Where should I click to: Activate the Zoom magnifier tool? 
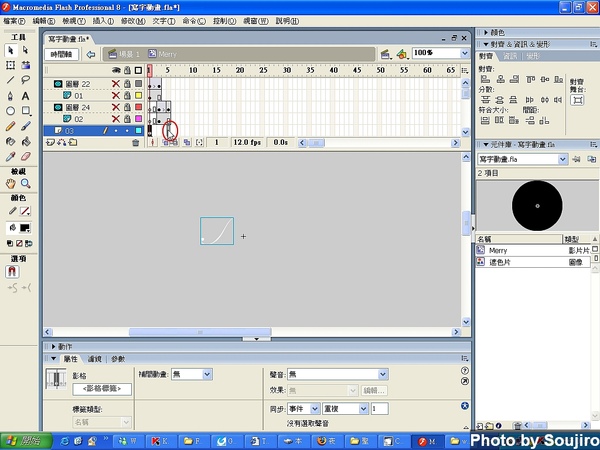26,184
